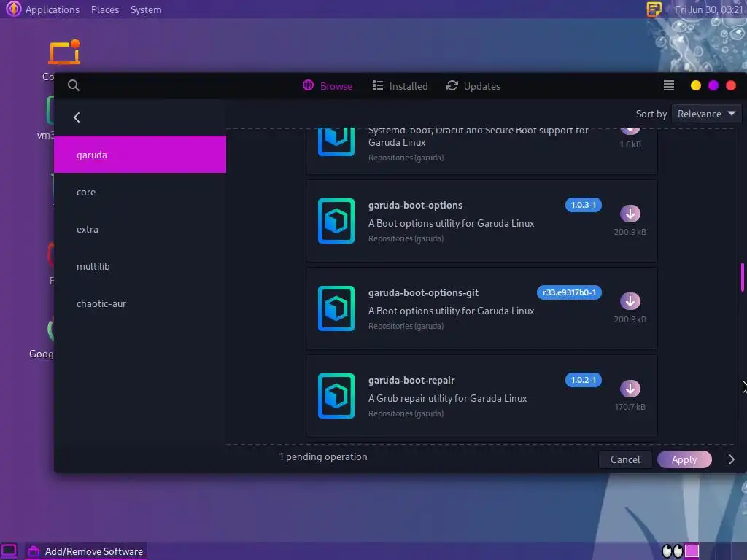Viewport: 747px width, 560px height.
Task: Click the garuda-boot-repair title
Action: coord(411,381)
